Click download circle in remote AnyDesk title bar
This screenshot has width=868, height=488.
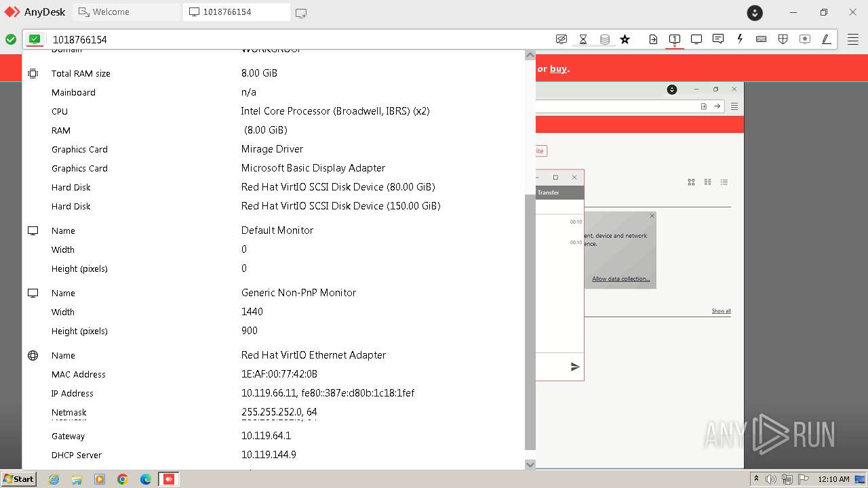[672, 89]
